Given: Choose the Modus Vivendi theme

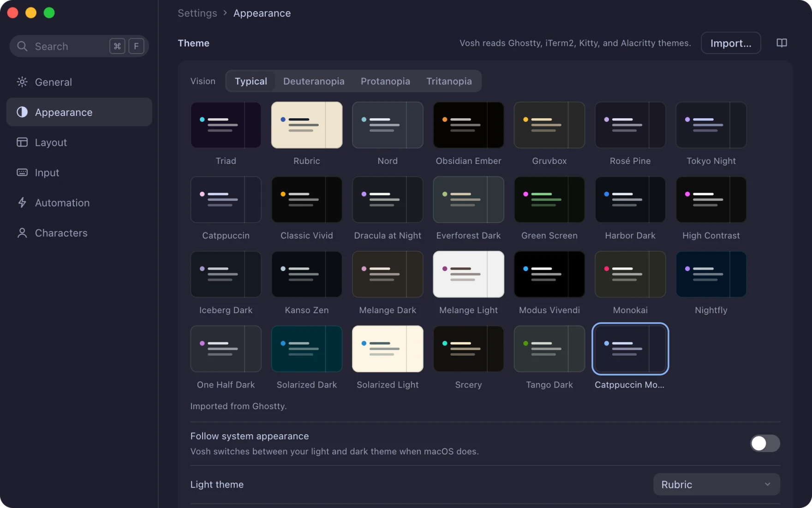Looking at the screenshot, I should coord(549,274).
